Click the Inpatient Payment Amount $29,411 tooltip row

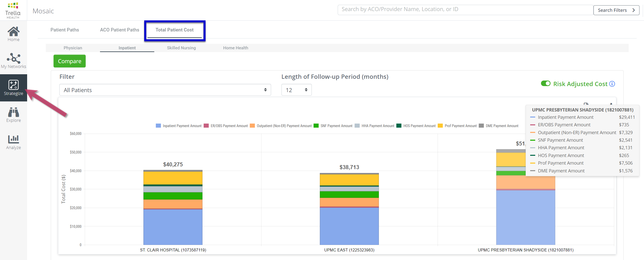(582, 117)
